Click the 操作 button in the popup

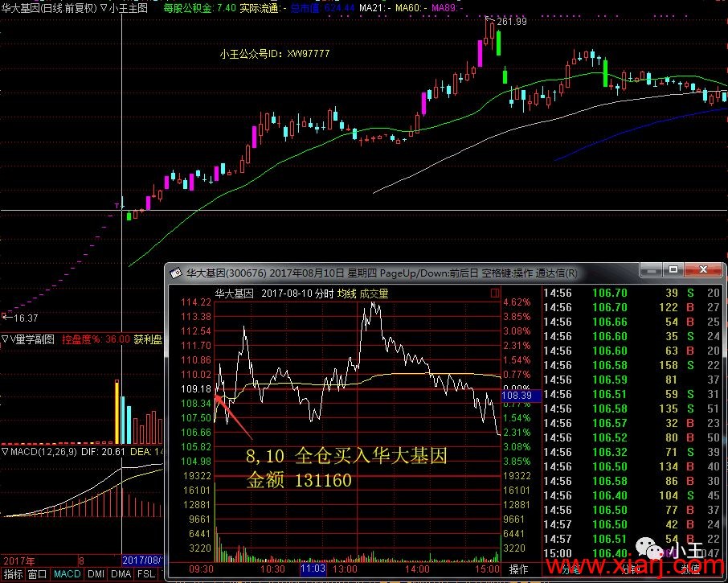pyautogui.click(x=518, y=569)
